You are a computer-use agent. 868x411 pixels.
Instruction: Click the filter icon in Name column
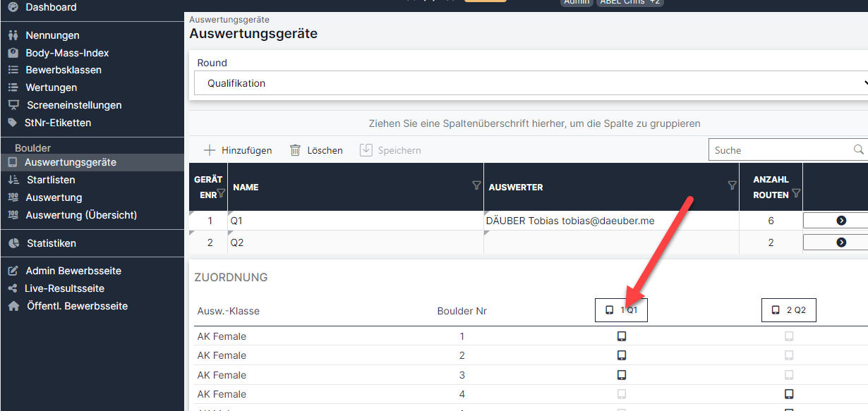[x=476, y=185]
